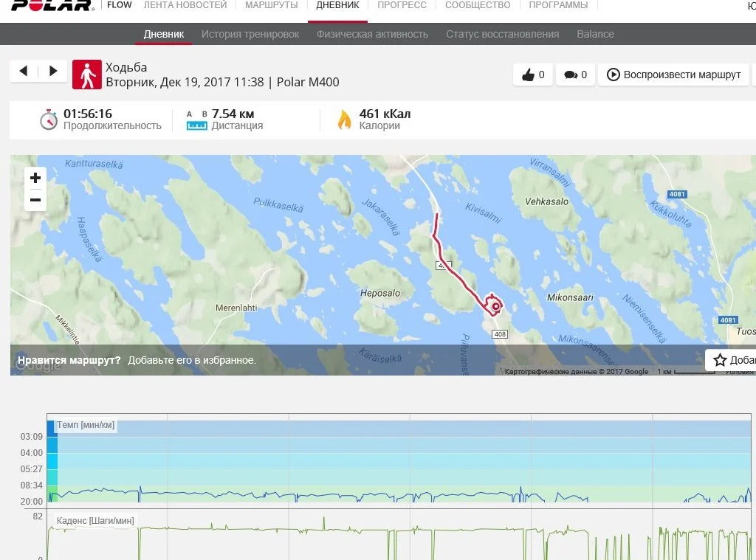Click the Ходьба workout title
The width and height of the screenshot is (756, 560).
coord(126,67)
